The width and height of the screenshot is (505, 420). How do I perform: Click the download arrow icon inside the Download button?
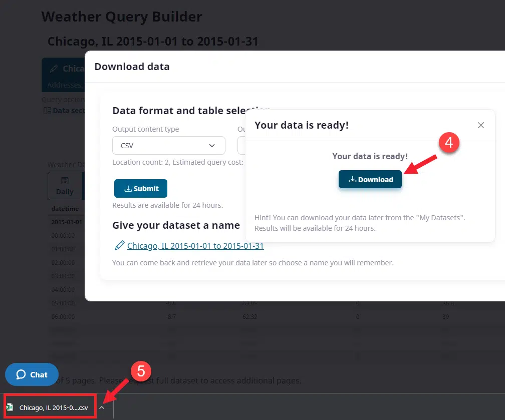click(x=352, y=180)
